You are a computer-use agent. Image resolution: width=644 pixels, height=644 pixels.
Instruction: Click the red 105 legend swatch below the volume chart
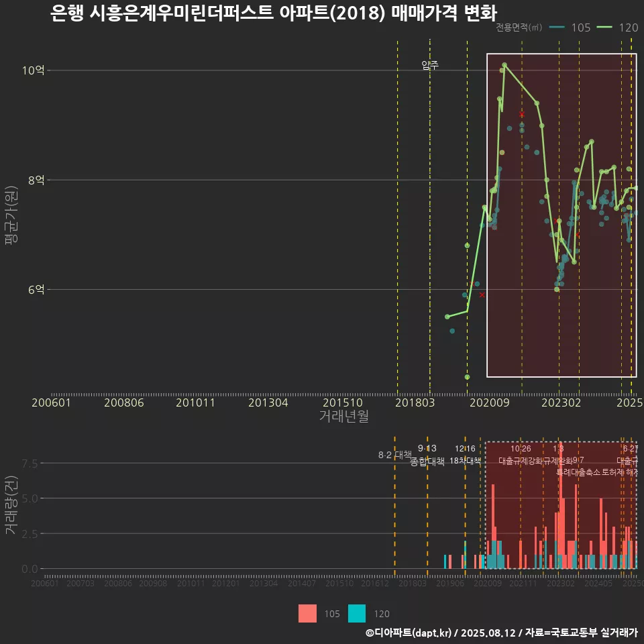(307, 614)
